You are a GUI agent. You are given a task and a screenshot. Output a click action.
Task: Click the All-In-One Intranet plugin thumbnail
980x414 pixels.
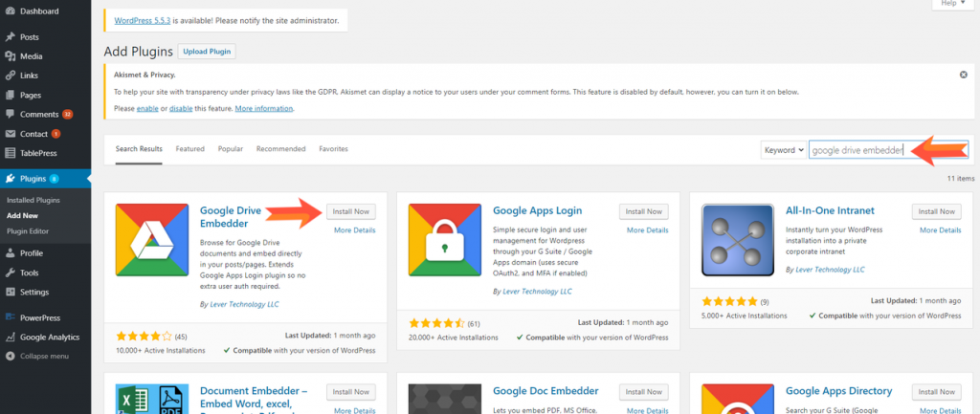[738, 240]
